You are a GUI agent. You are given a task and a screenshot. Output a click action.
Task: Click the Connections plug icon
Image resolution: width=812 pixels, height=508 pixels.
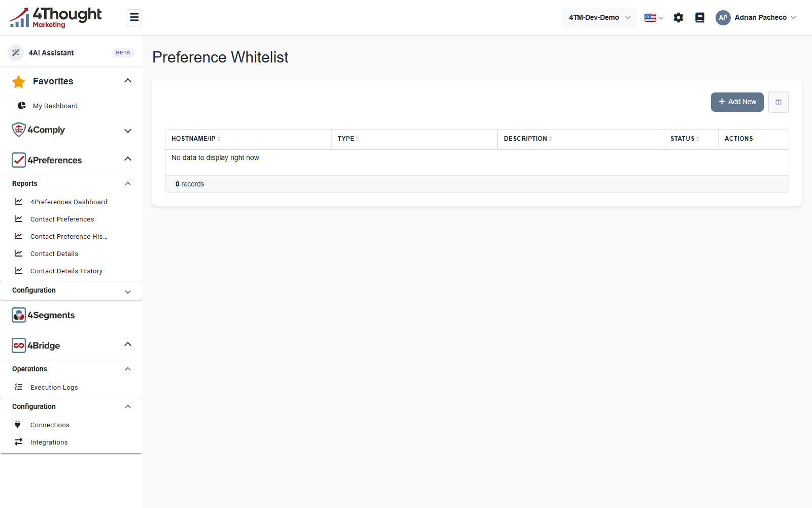click(18, 425)
